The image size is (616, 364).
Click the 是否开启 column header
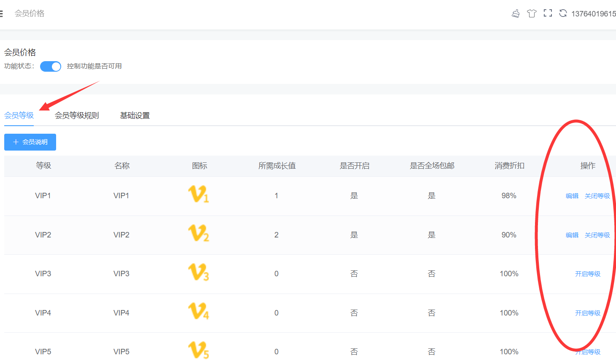coord(355,166)
